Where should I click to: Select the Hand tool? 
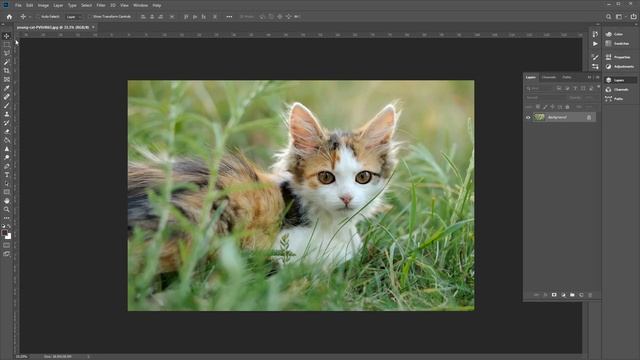pos(7,201)
